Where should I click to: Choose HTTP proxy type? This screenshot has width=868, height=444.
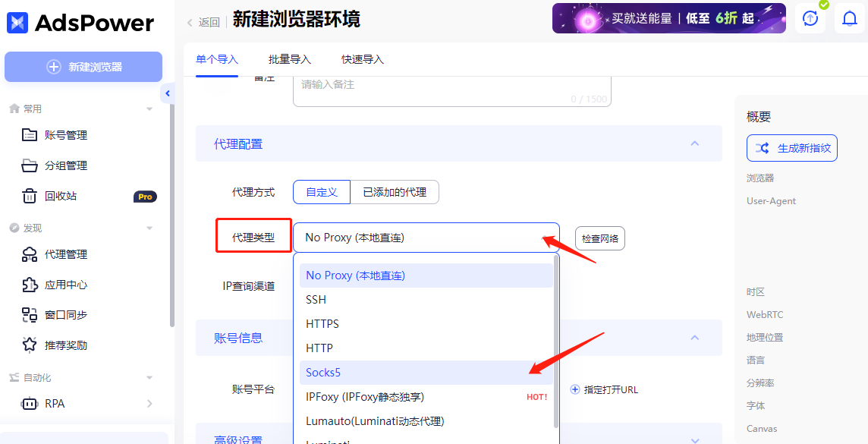pyautogui.click(x=426, y=348)
